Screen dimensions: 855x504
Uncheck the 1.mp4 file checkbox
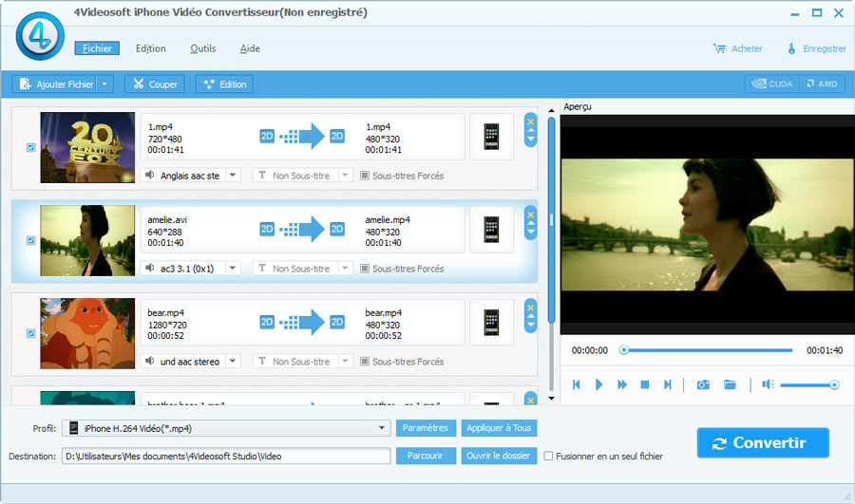(x=30, y=148)
